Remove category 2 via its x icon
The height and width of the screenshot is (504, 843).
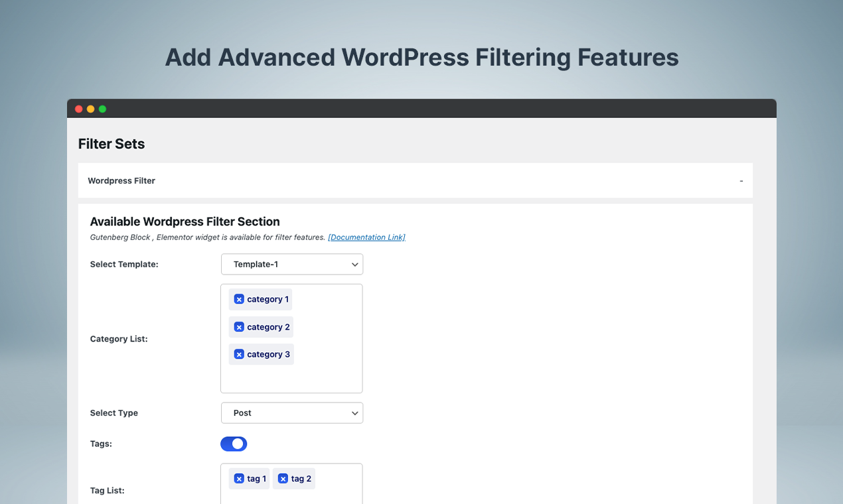(239, 327)
